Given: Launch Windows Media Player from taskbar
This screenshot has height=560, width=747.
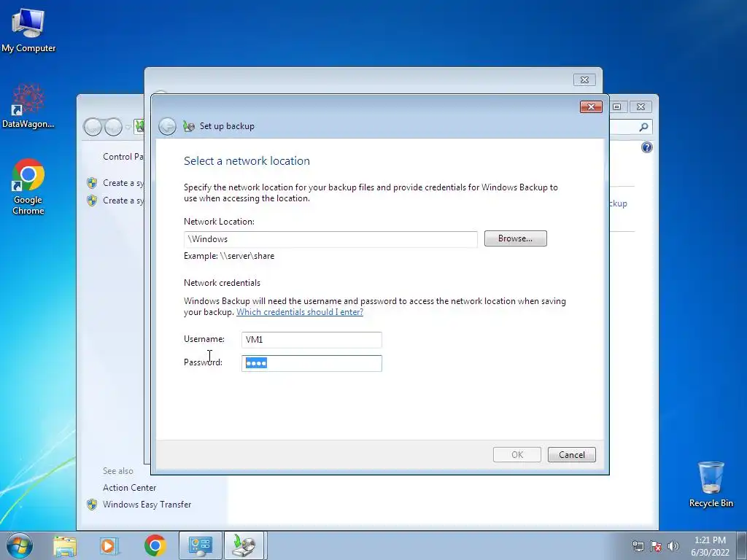Looking at the screenshot, I should (109, 545).
